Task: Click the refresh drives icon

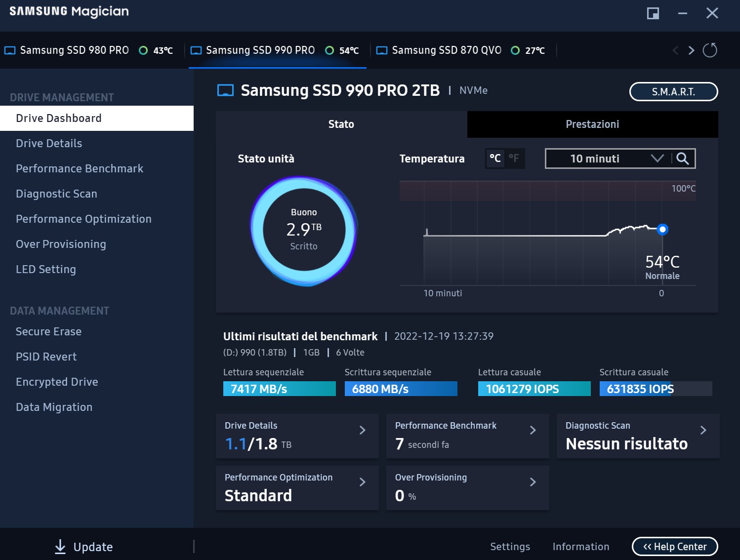Action: [x=710, y=50]
